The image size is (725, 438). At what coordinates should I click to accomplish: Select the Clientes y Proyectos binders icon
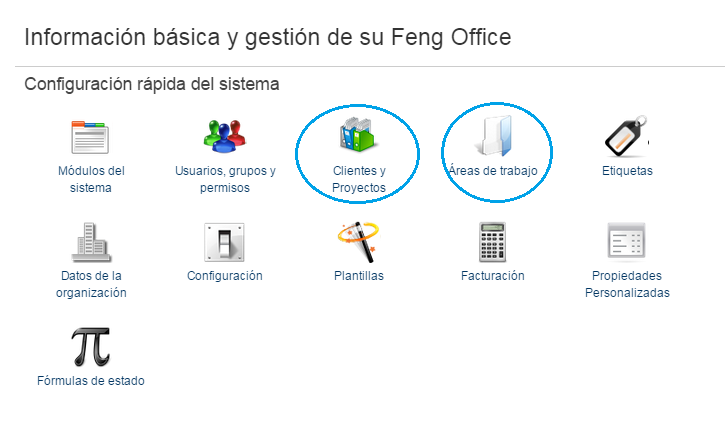pyautogui.click(x=358, y=138)
